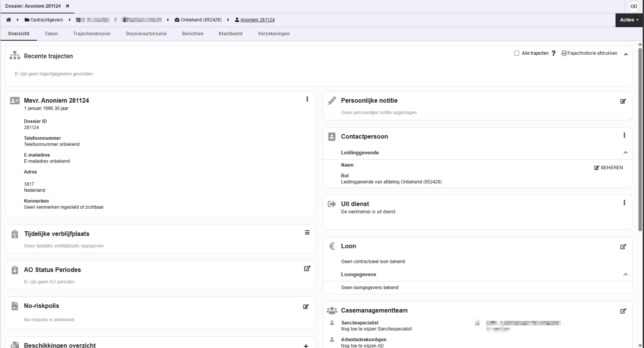Click the Sanctiespecialist person icon
Screen dimensions: 644x348
[332, 323]
